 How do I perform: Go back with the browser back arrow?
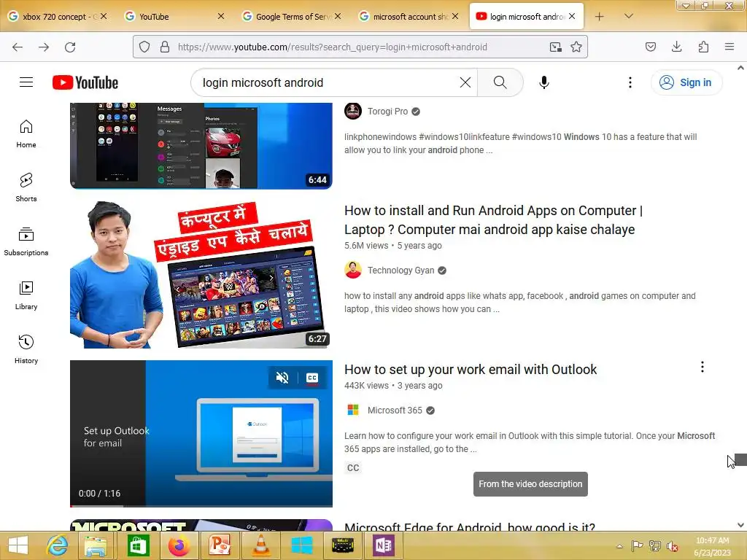(18, 47)
